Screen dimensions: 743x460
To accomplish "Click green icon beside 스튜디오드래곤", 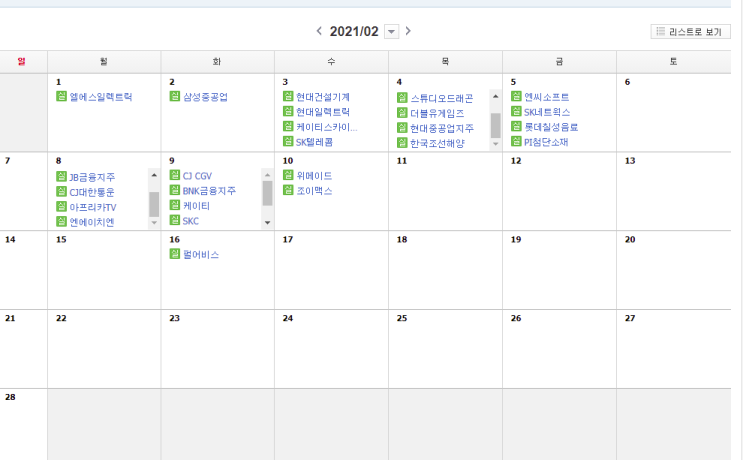I will pos(402,98).
